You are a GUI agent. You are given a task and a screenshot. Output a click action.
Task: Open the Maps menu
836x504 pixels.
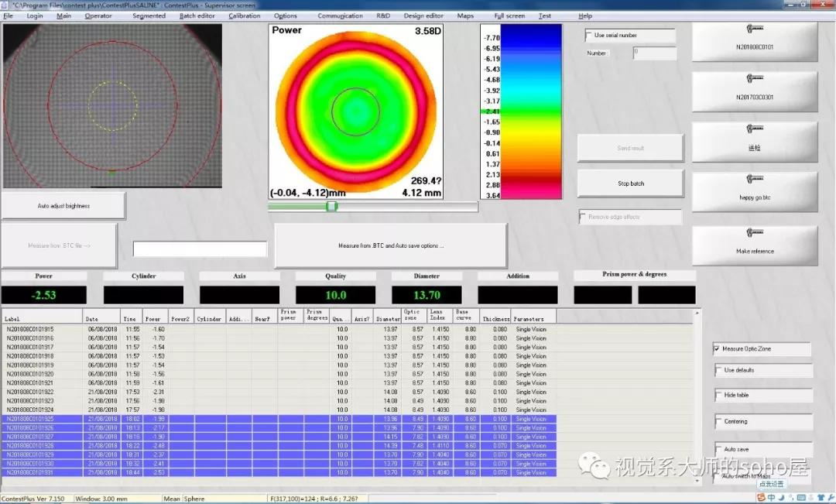tap(465, 15)
